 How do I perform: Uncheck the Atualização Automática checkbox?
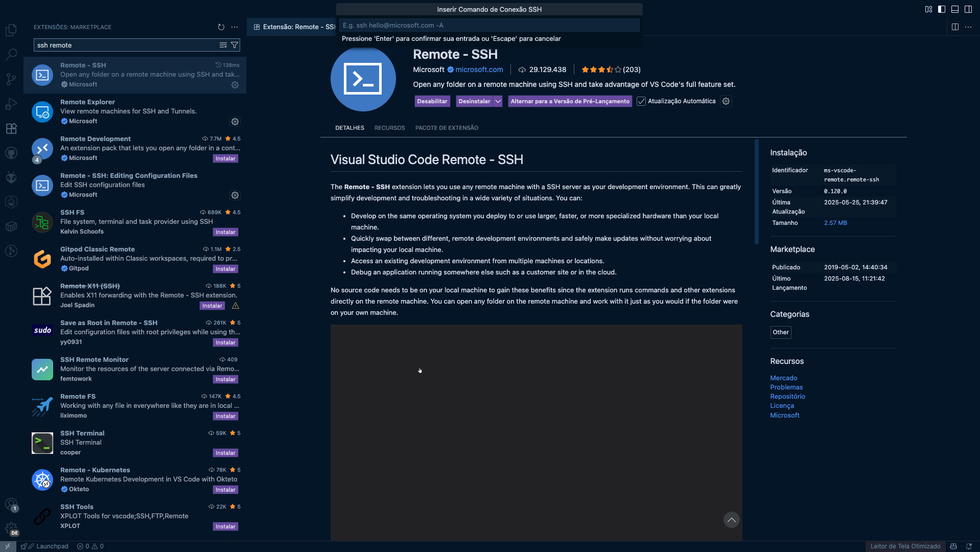click(641, 101)
